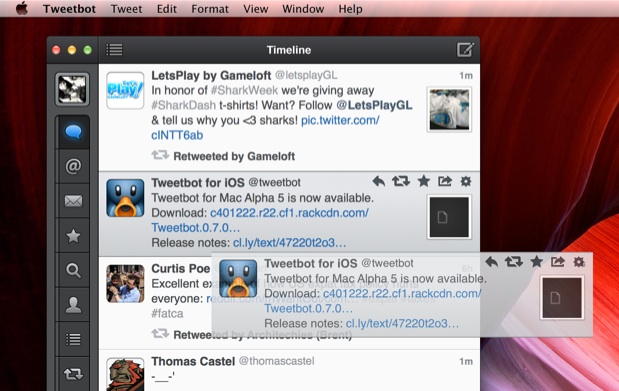Click gear icon on the floating dragged tweet
This screenshot has width=619, height=391.
coord(579,262)
